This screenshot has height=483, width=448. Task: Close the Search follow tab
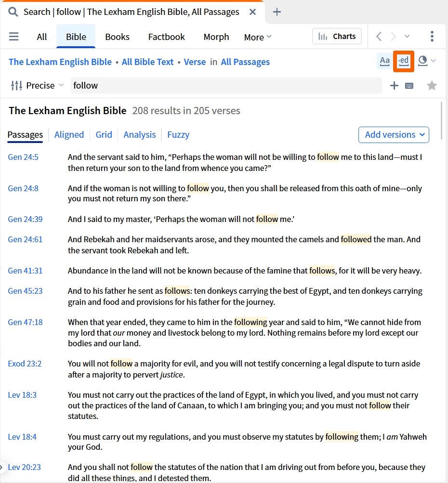pos(252,12)
